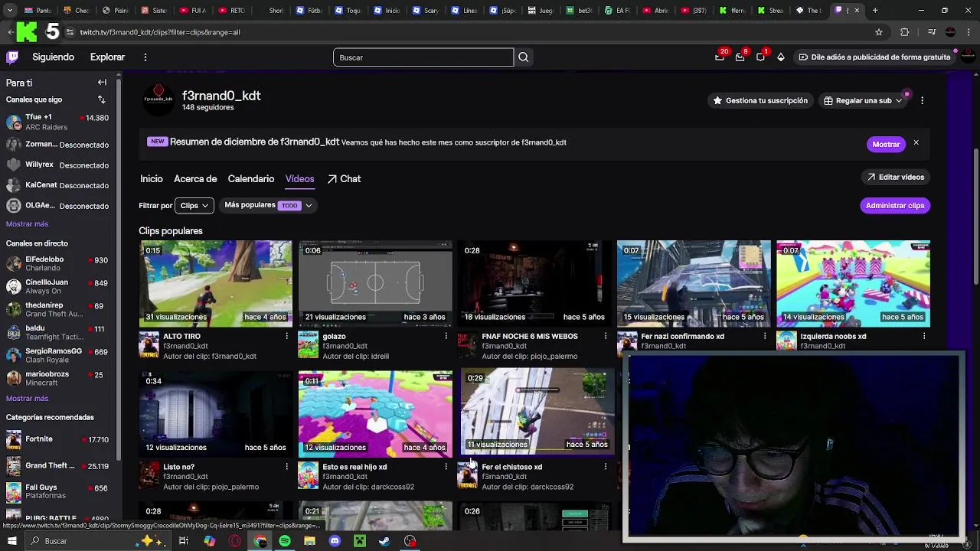Click the browser address bar URL
This screenshot has height=551, width=980.
click(160, 32)
